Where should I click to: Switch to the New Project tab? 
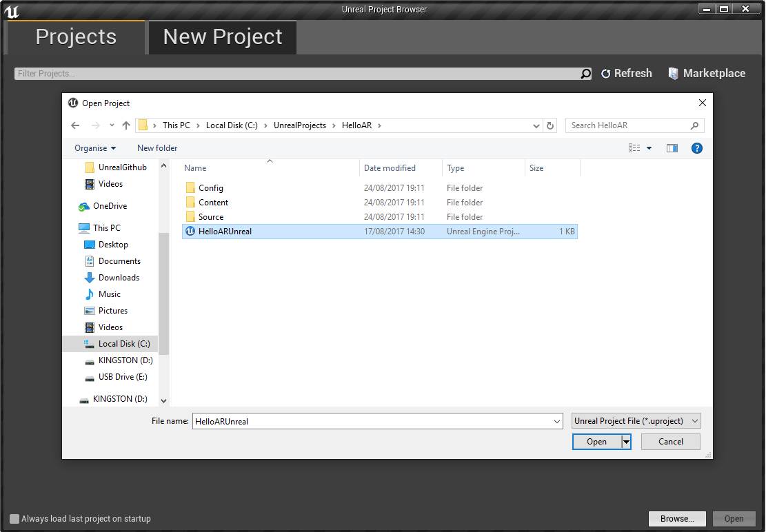click(222, 37)
